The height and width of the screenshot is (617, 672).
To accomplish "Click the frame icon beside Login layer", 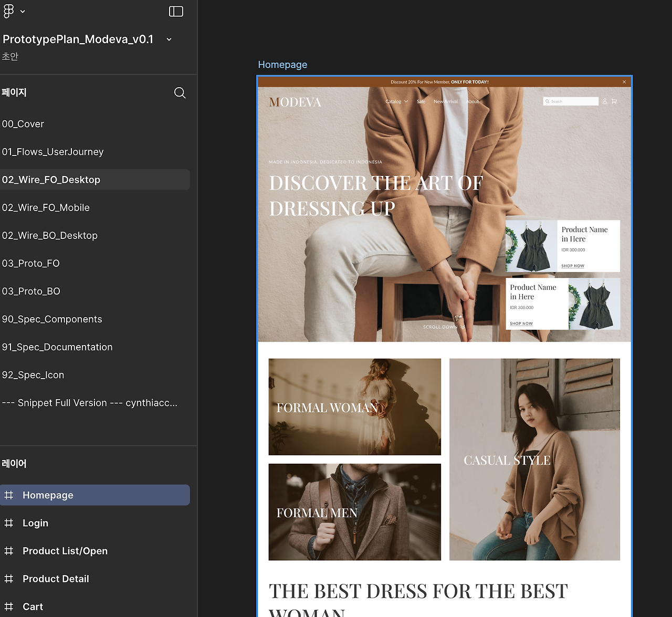I will [x=9, y=523].
